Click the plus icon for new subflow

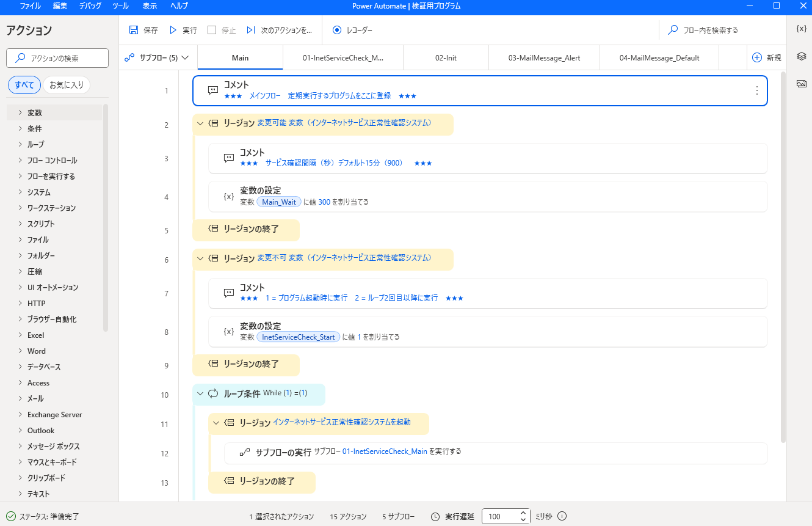[757, 57]
